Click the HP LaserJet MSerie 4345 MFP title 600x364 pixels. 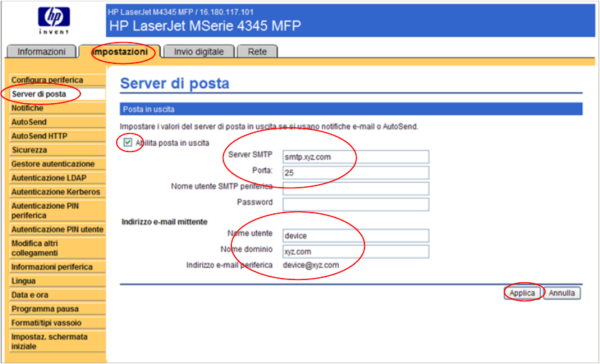205,26
